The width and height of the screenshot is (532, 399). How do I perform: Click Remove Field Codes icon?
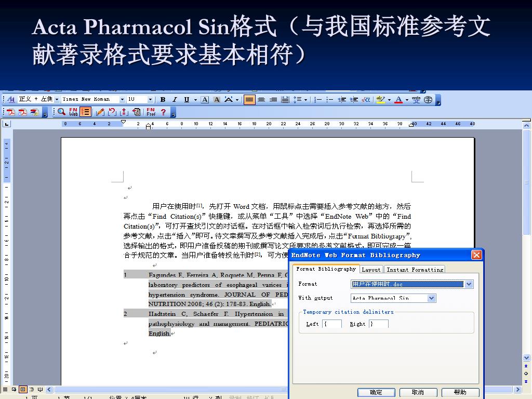coord(124,112)
